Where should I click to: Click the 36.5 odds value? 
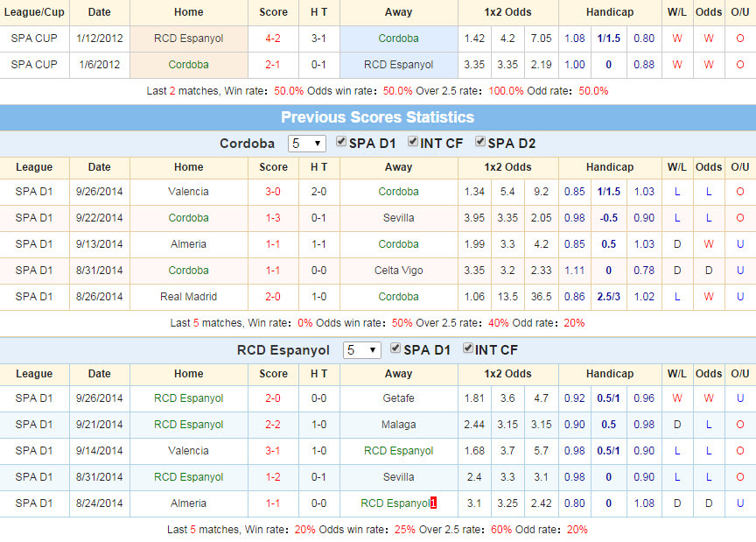[541, 297]
